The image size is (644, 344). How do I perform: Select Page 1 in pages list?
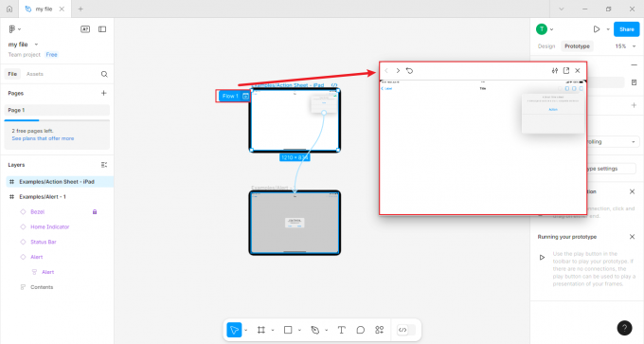[x=57, y=110]
